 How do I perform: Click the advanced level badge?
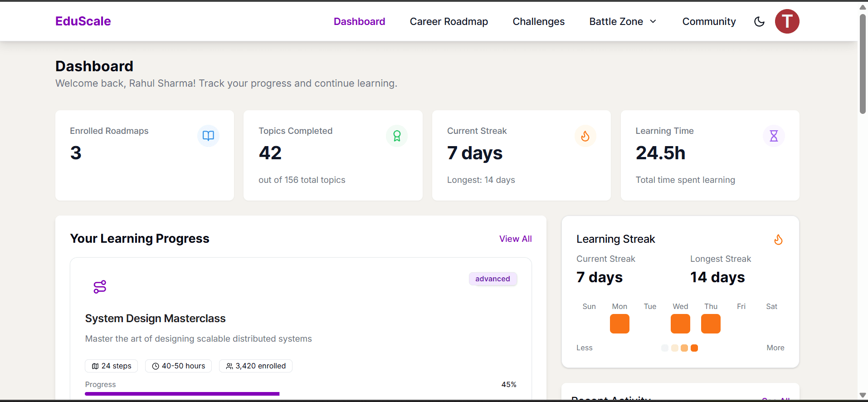pyautogui.click(x=493, y=279)
